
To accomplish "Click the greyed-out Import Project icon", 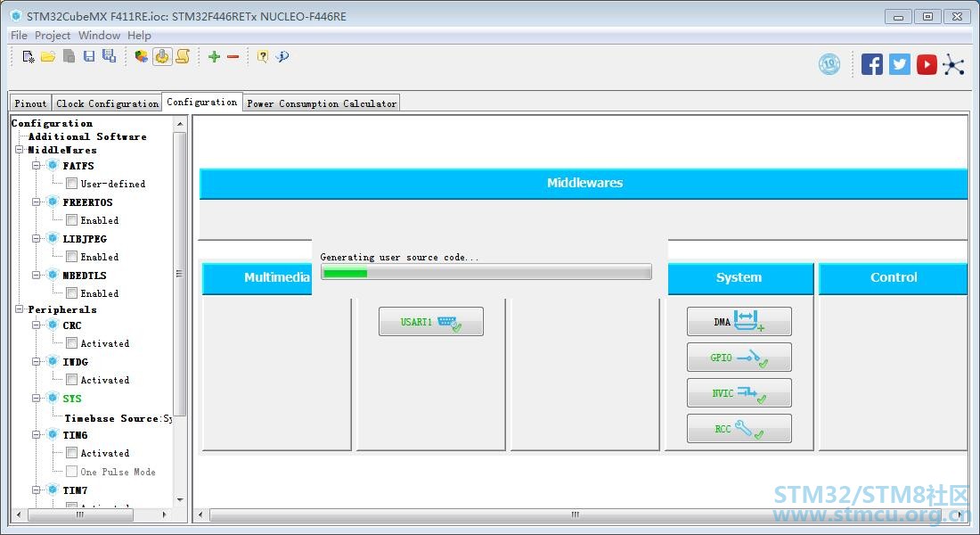I will coord(69,56).
